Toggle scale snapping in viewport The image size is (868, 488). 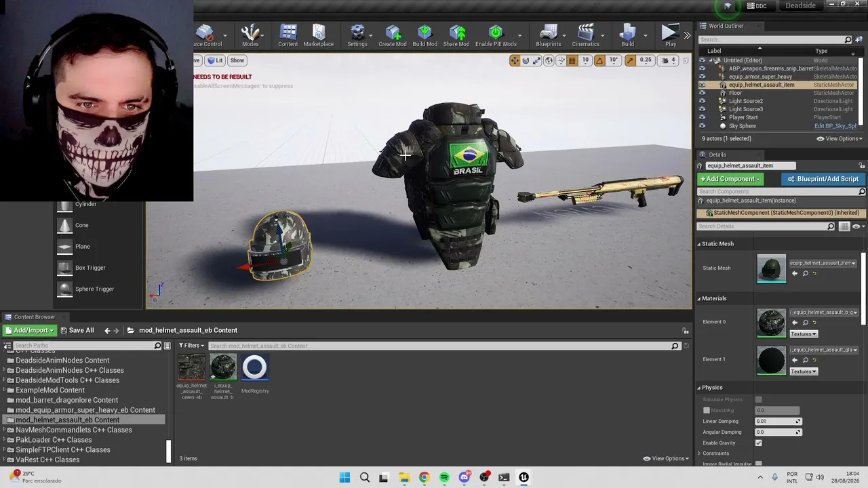[630, 60]
